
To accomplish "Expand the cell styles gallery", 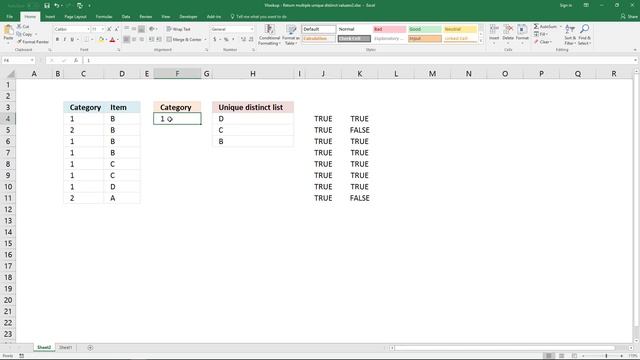I will [481, 41].
